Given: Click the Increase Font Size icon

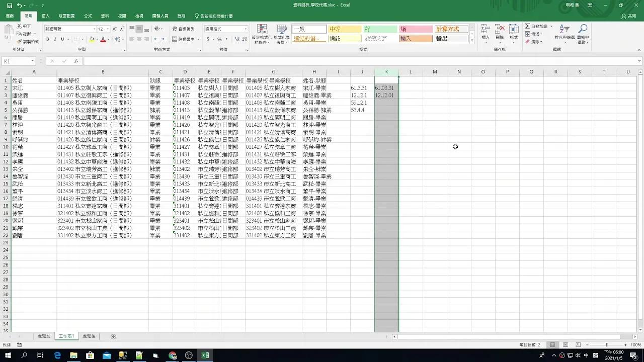Looking at the screenshot, I should point(115,29).
